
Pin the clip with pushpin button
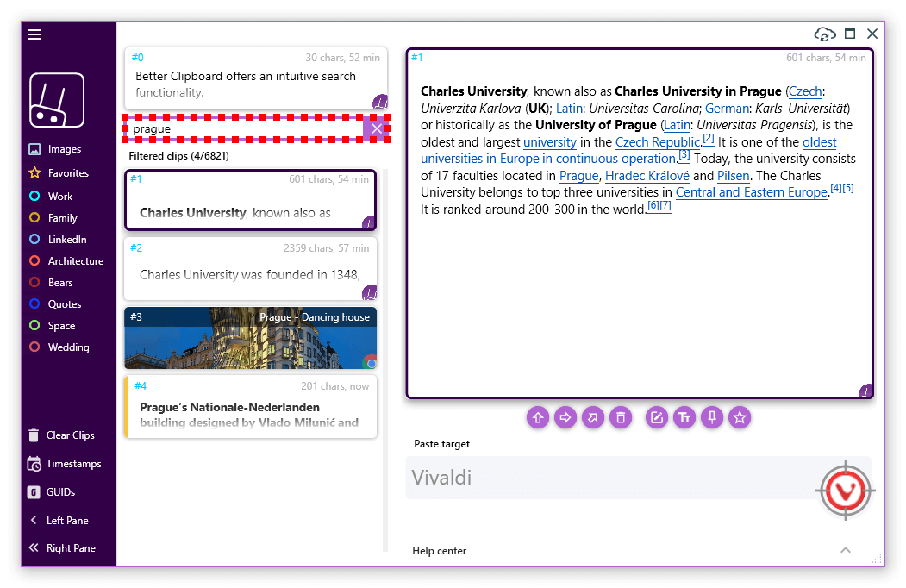(x=712, y=417)
